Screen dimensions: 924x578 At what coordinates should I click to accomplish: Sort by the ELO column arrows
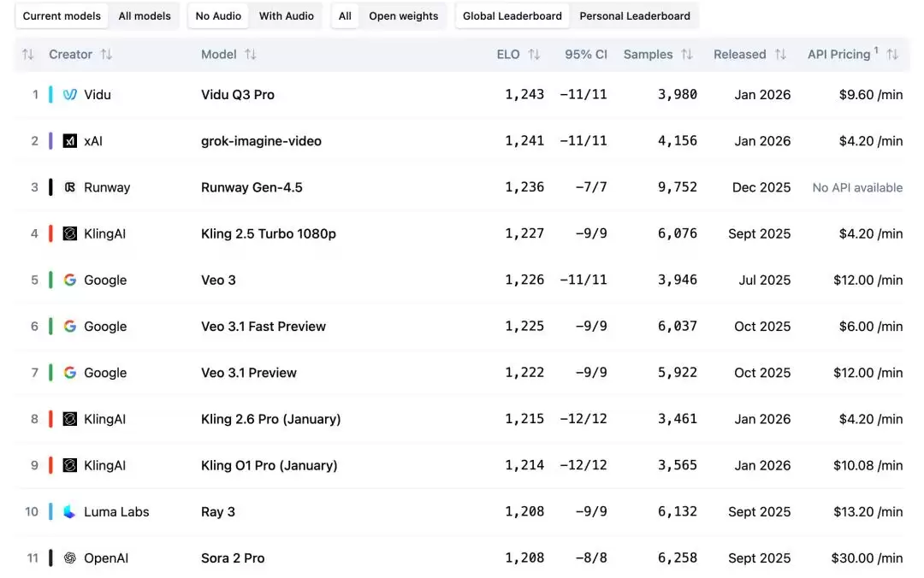point(534,55)
